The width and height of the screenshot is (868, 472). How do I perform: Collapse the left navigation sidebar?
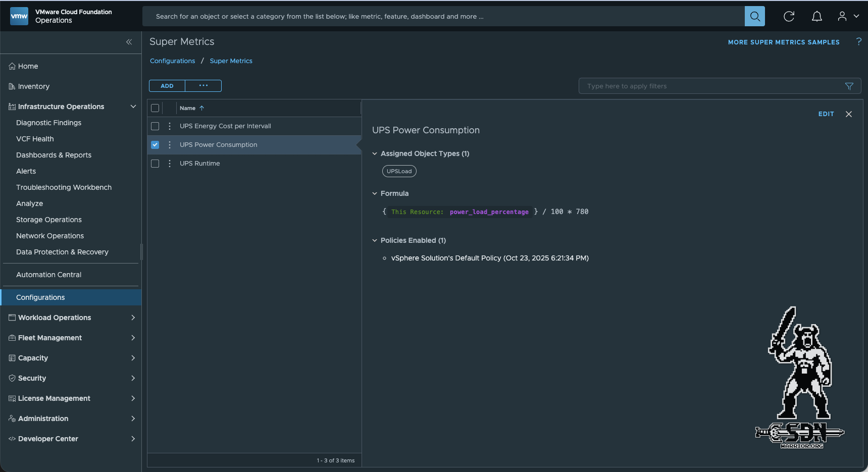pos(129,42)
